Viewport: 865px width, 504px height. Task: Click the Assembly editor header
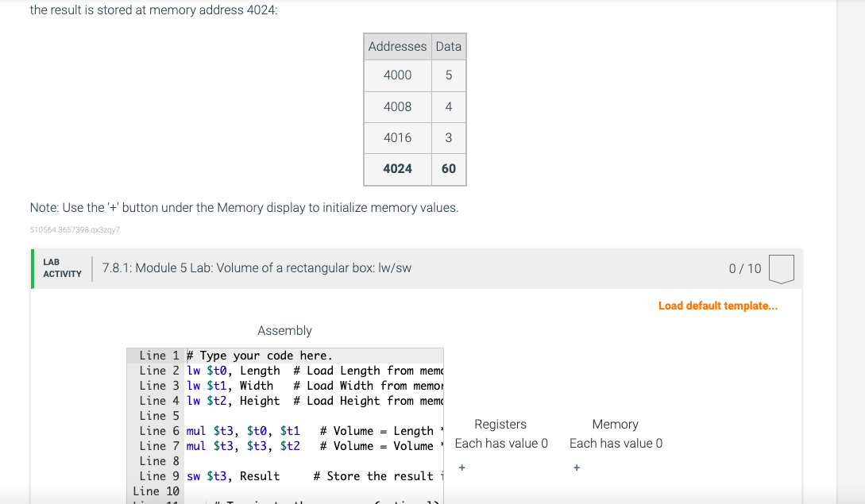(x=284, y=330)
